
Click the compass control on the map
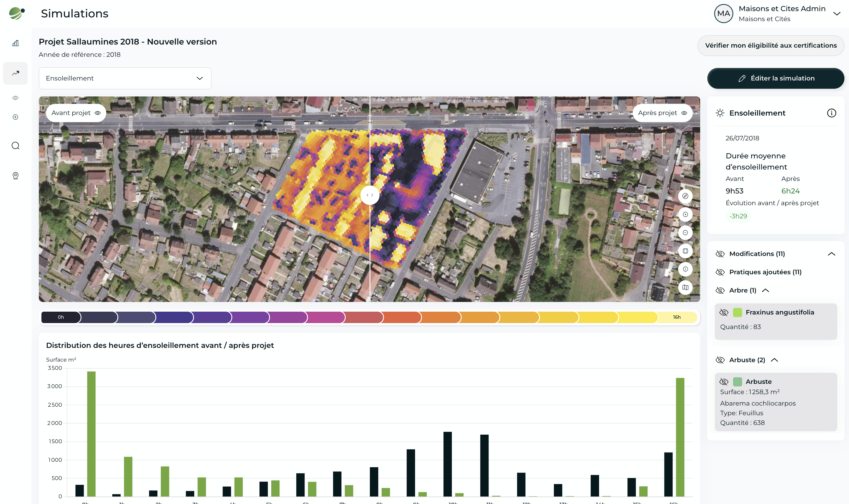[x=685, y=196]
